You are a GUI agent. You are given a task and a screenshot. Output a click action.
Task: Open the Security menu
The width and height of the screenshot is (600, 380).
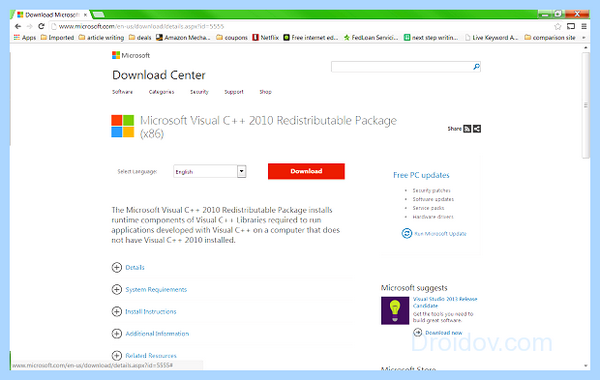pyautogui.click(x=199, y=92)
